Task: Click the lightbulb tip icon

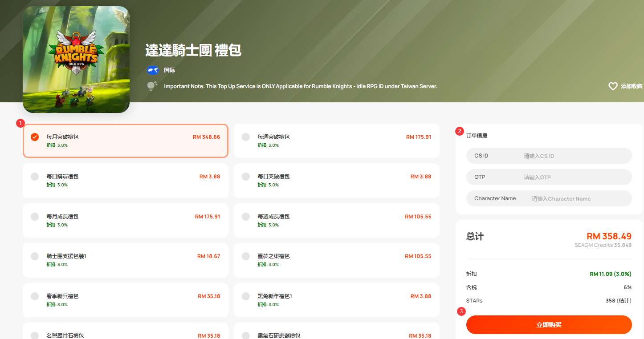Action: tap(152, 86)
